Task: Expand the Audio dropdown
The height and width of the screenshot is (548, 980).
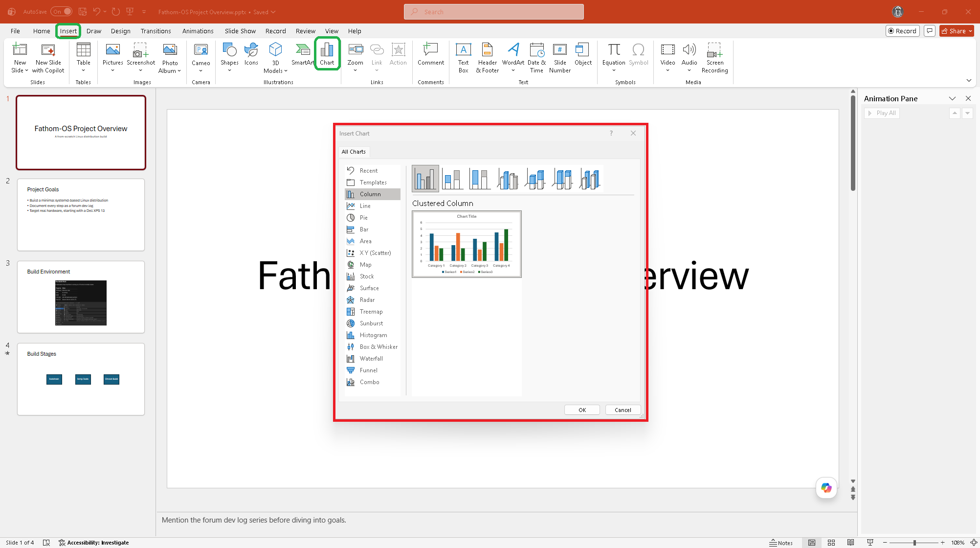Action: 689,70
